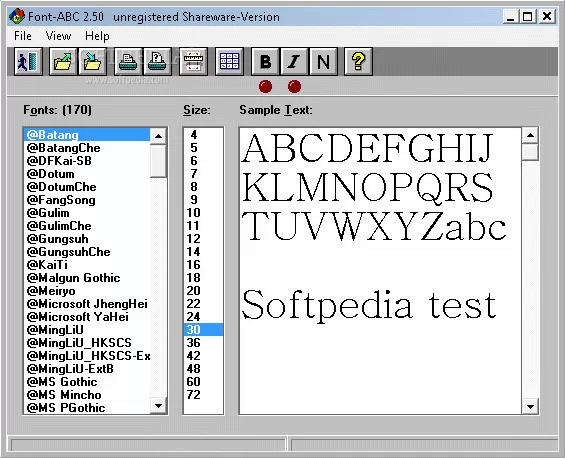Select @DFKai-SB font
Image resolution: width=565 pixels, height=458 pixels.
tap(87, 161)
